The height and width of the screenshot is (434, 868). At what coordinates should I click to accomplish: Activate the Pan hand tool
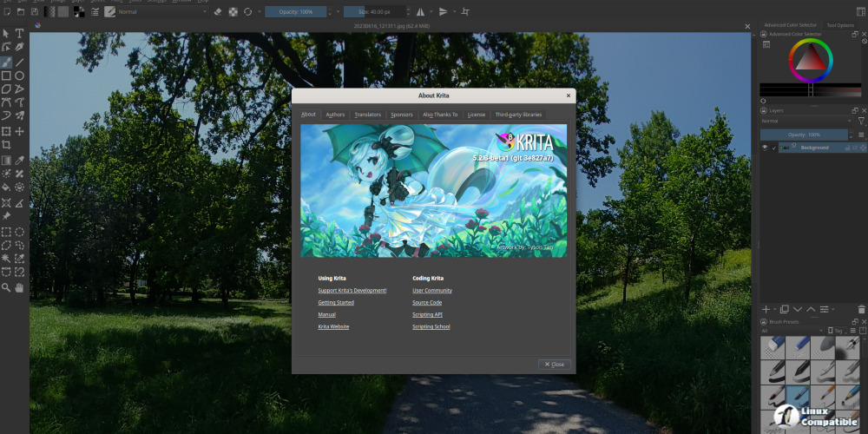point(19,286)
